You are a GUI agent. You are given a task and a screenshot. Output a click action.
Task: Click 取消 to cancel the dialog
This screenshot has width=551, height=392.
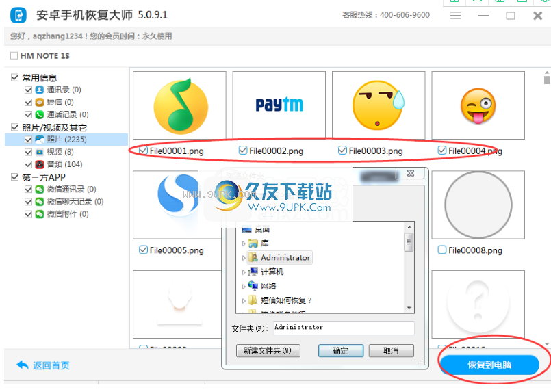tap(391, 350)
